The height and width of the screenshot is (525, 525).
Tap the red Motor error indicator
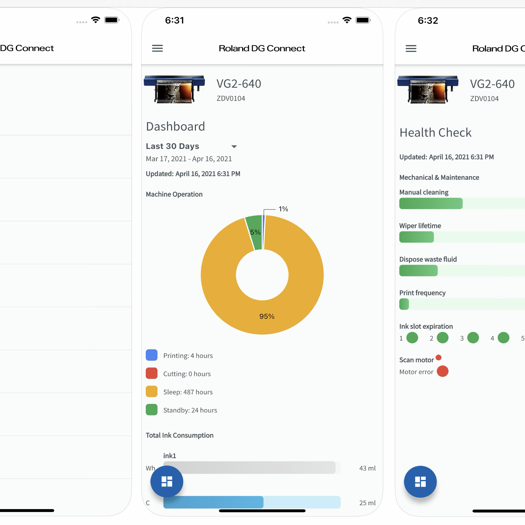(442, 371)
